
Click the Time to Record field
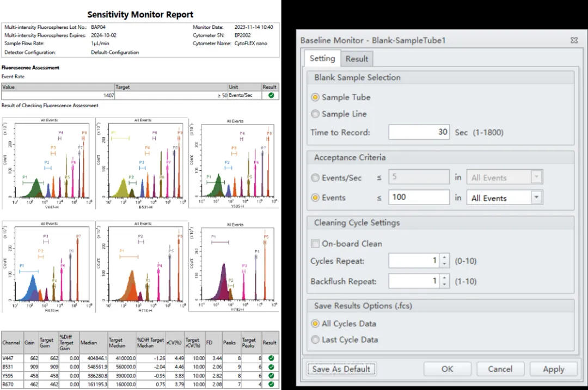[x=418, y=132]
